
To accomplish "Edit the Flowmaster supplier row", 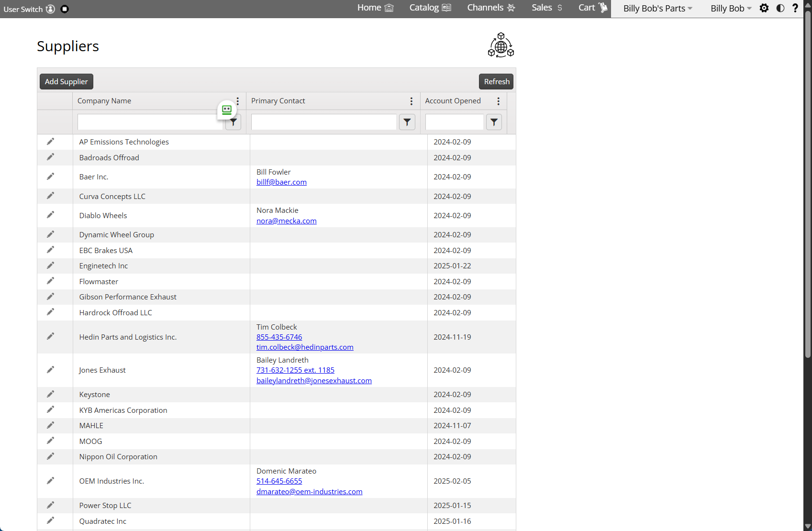I will [x=50, y=281].
